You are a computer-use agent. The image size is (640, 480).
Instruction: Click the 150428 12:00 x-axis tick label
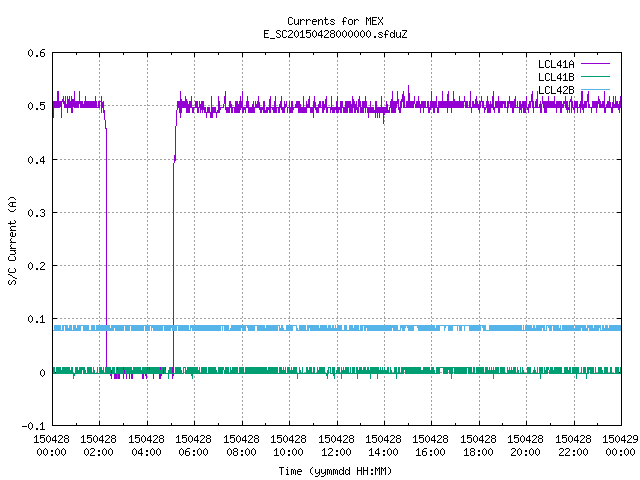pos(336,446)
